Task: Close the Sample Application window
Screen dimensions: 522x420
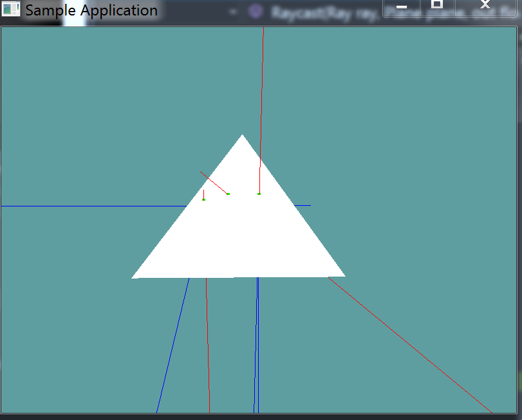Action: tap(486, 6)
